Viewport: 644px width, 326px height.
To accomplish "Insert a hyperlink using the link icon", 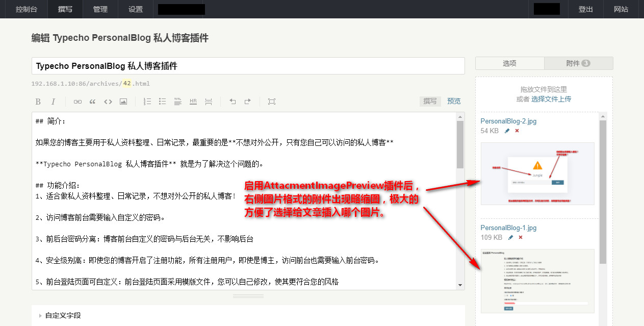I will 78,102.
